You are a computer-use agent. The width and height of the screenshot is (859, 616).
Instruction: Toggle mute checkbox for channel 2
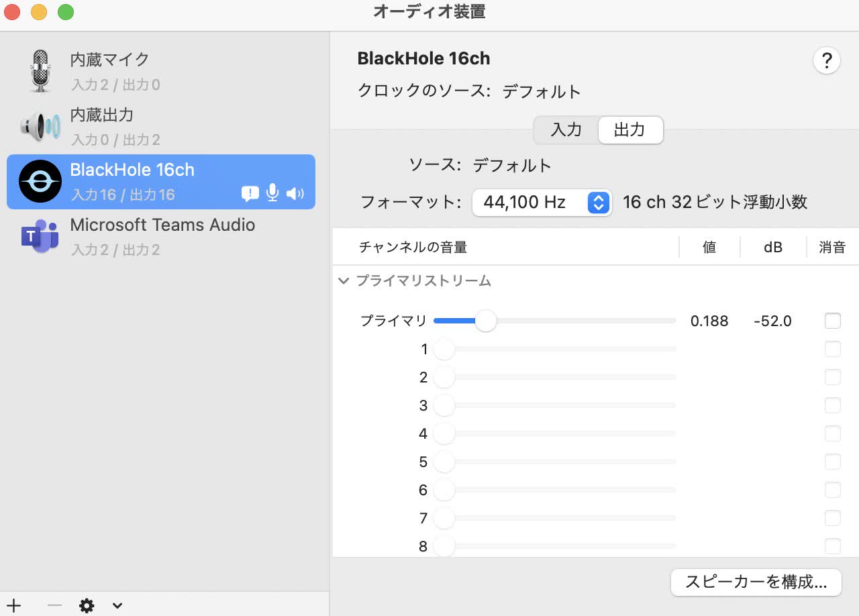[x=833, y=377]
